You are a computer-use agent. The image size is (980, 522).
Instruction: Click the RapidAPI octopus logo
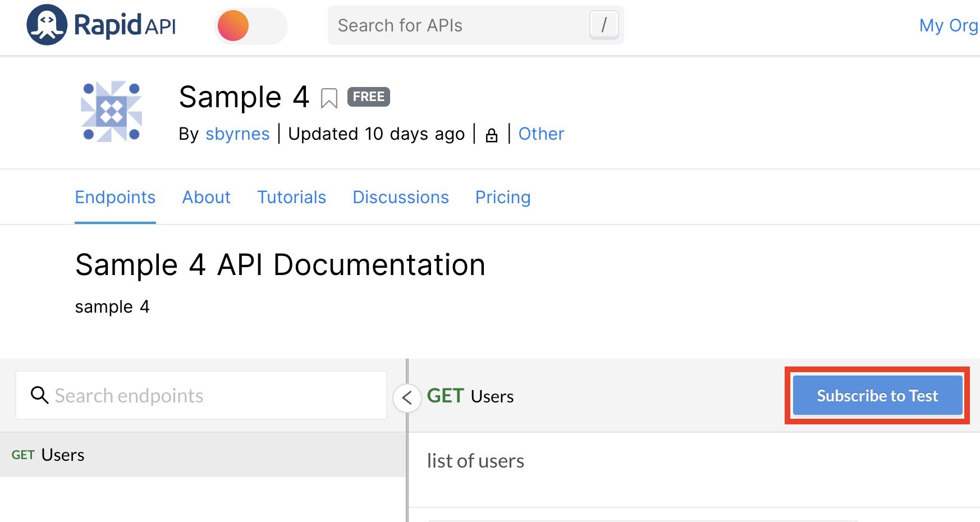click(x=47, y=25)
